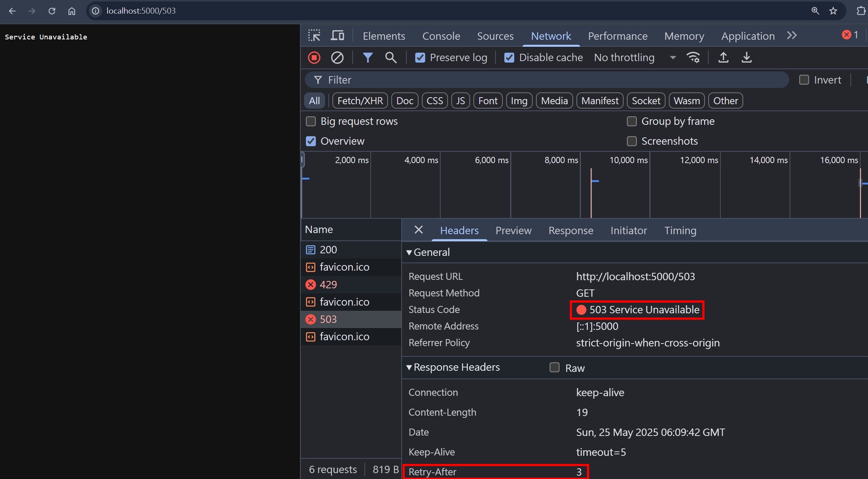Switch to the Elements panel
Image resolution: width=868 pixels, height=479 pixels.
[x=384, y=36]
